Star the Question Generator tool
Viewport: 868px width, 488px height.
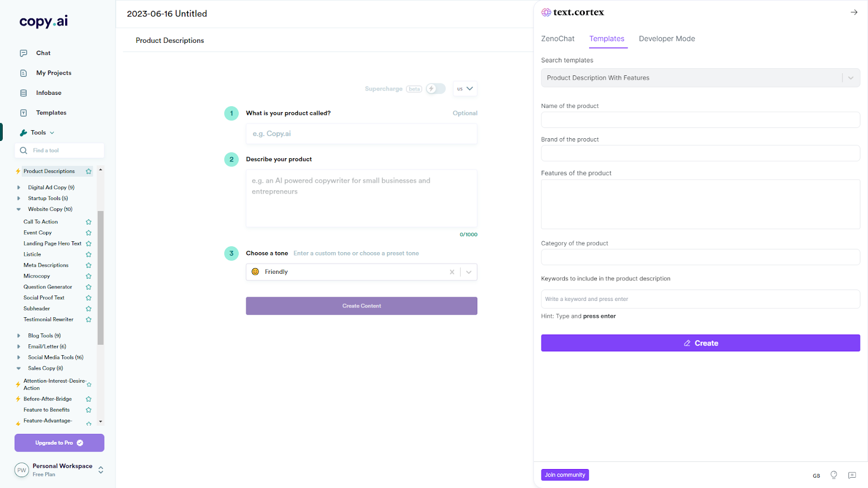click(88, 287)
